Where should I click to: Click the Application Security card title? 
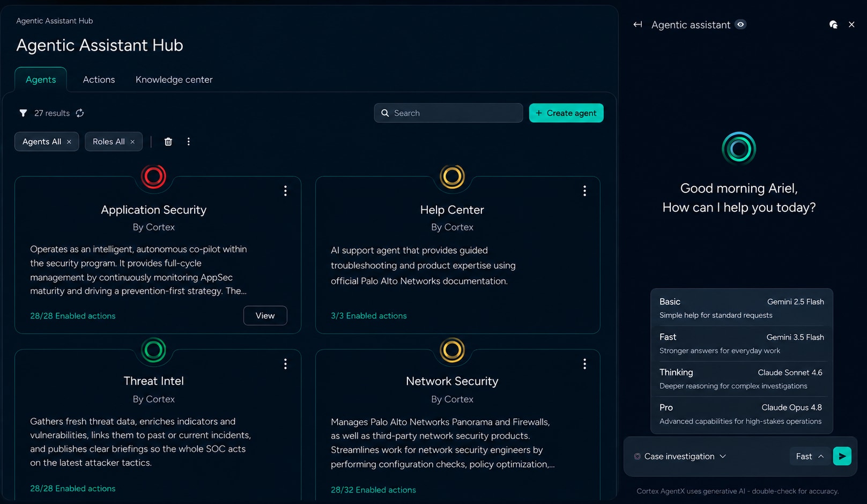[153, 210]
